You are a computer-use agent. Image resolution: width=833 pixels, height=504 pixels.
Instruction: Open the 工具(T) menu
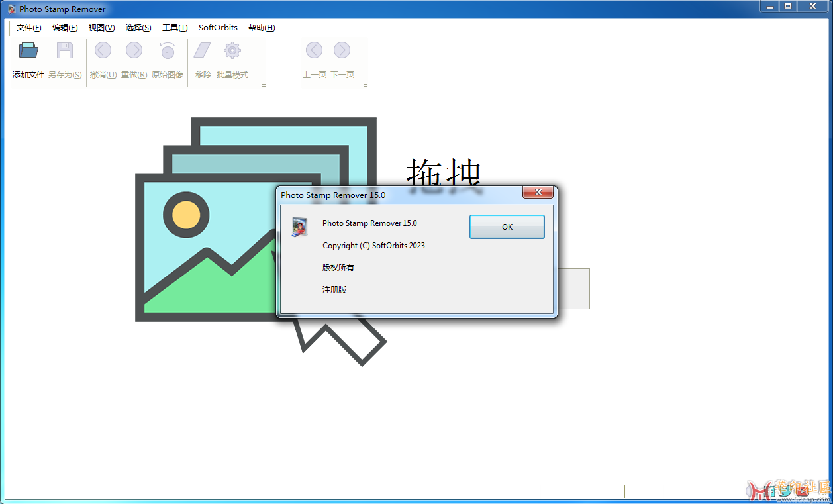pyautogui.click(x=175, y=28)
